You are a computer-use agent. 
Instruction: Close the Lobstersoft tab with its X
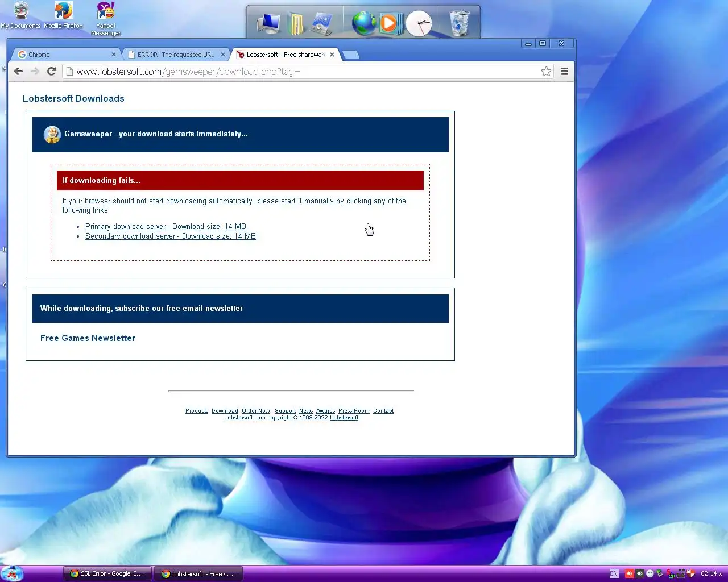(x=332, y=55)
